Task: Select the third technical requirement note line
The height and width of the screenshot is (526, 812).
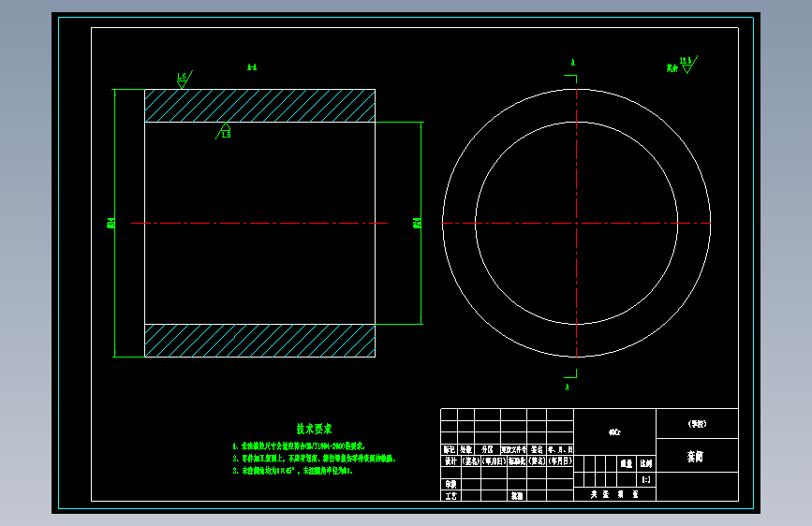Action: pyautogui.click(x=292, y=471)
